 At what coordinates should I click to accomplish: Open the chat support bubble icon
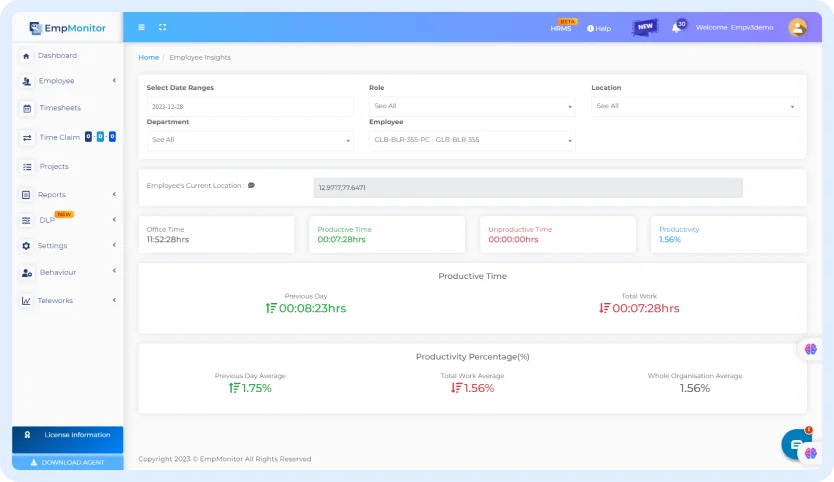(x=795, y=444)
